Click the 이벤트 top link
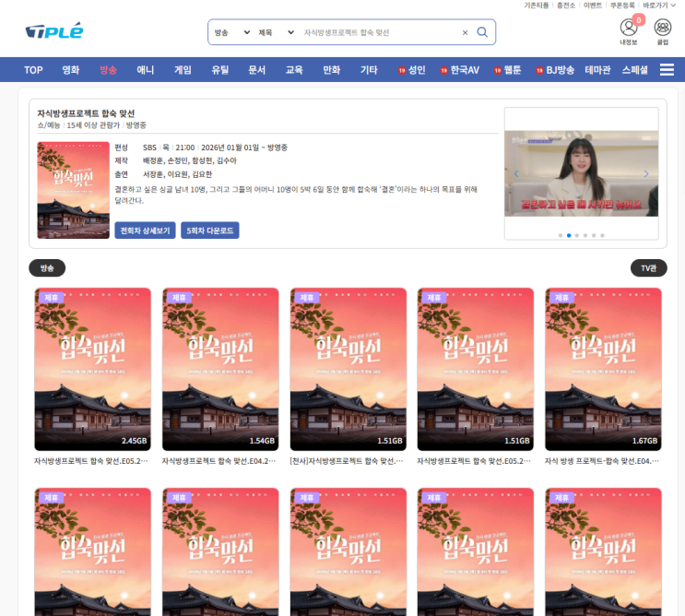This screenshot has width=685, height=616. pos(593,6)
